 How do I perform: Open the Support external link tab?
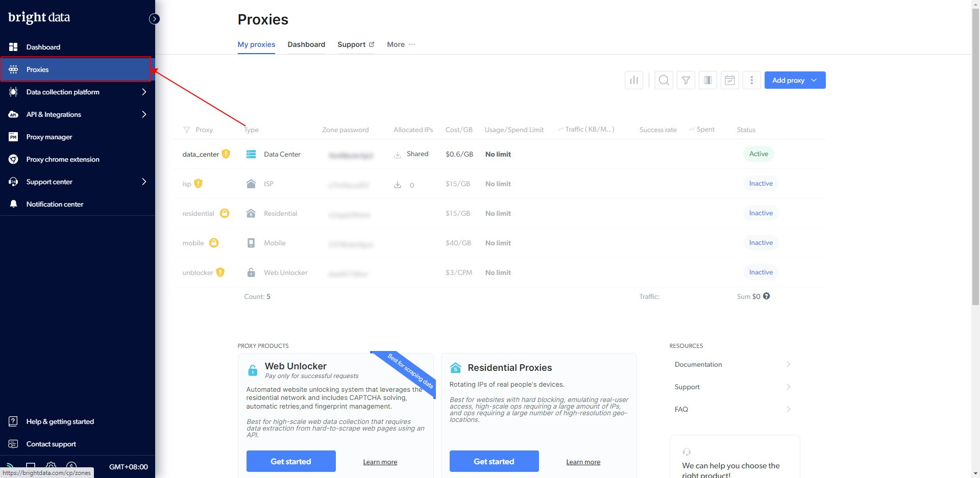pos(356,44)
